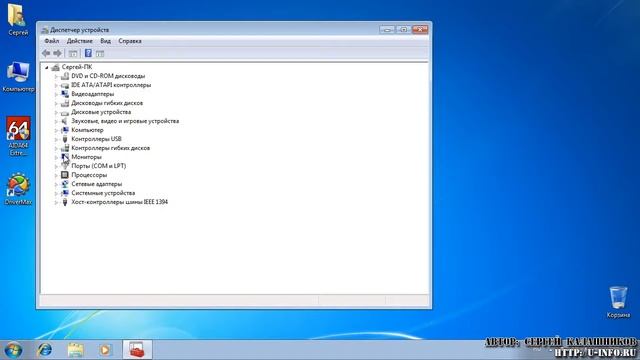The height and width of the screenshot is (360, 640).
Task: Click the Процессоры chip icon
Action: coord(64,175)
